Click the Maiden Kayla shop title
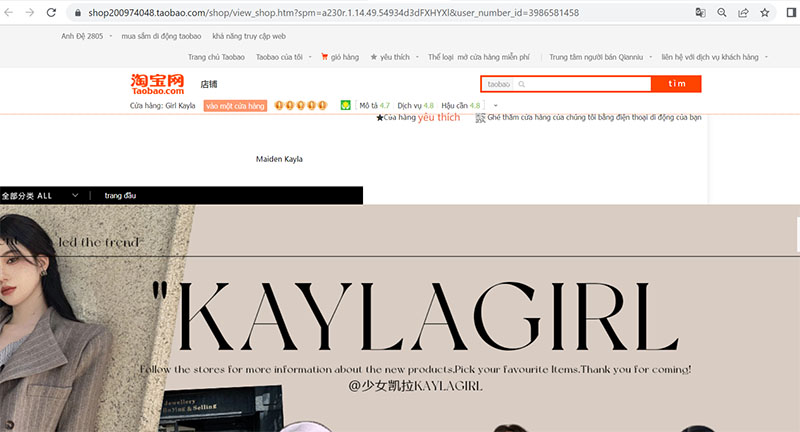Viewport: 800px width, 432px height. coord(279,159)
